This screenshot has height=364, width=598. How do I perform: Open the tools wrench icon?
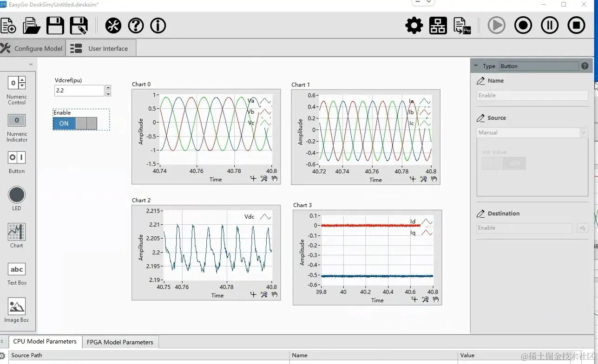(x=113, y=26)
